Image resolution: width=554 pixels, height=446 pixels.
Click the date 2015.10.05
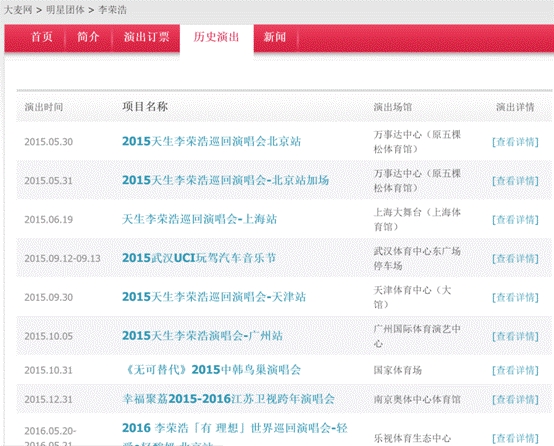pyautogui.click(x=48, y=336)
